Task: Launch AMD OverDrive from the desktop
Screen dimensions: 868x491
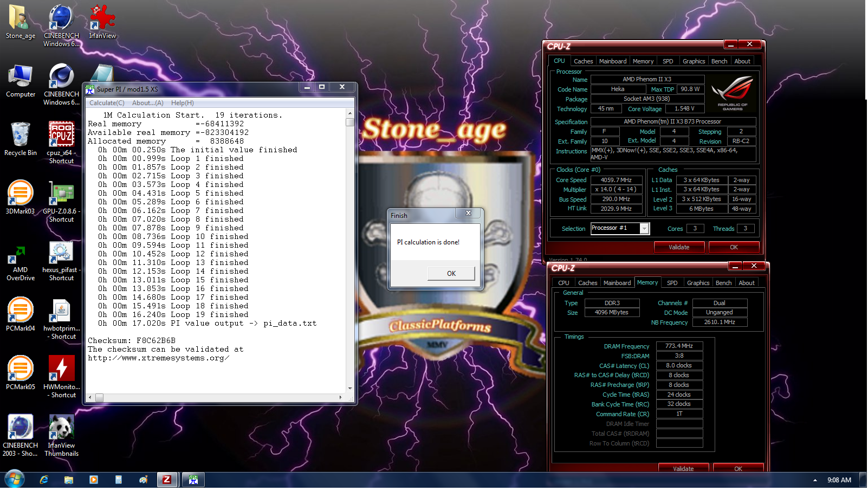Action: [21, 263]
